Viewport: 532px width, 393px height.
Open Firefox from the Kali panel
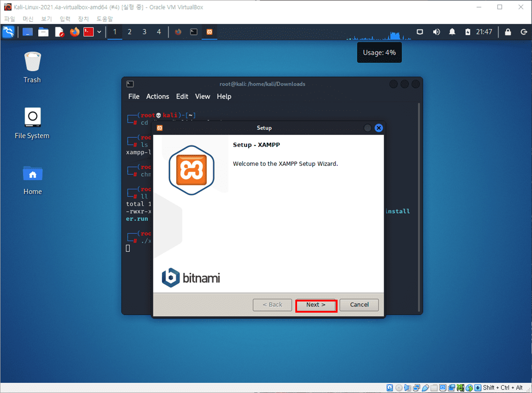click(x=75, y=32)
